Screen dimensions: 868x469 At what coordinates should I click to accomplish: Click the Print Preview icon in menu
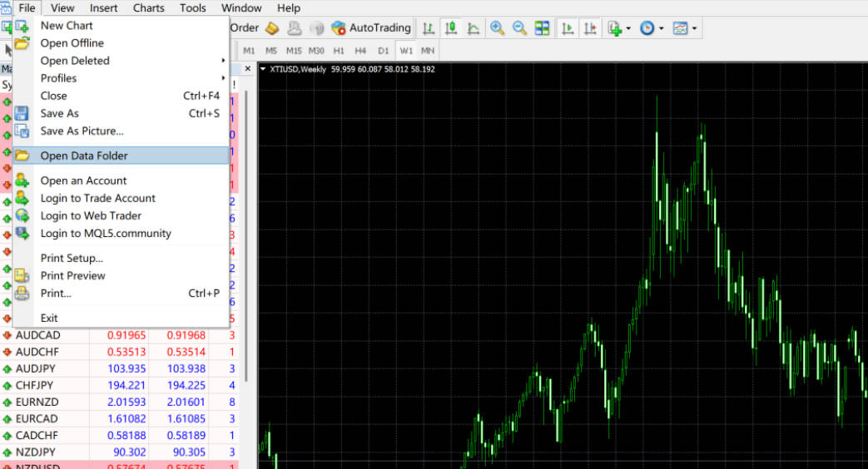[x=22, y=276]
